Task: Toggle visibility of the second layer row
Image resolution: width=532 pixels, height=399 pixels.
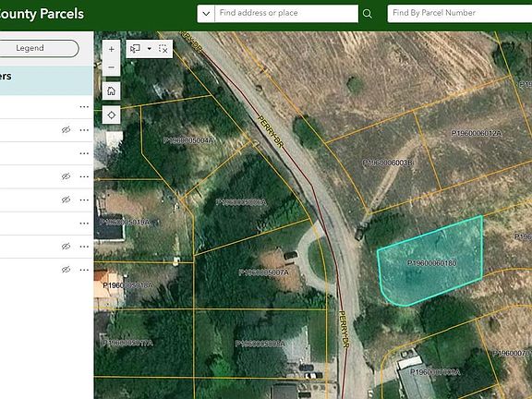Action: pyautogui.click(x=66, y=130)
